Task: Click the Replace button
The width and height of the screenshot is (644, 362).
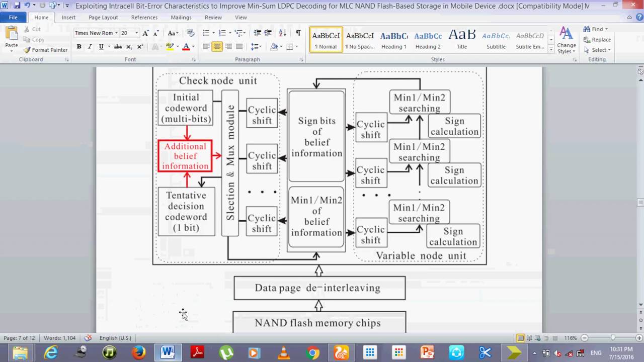Action: [597, 40]
